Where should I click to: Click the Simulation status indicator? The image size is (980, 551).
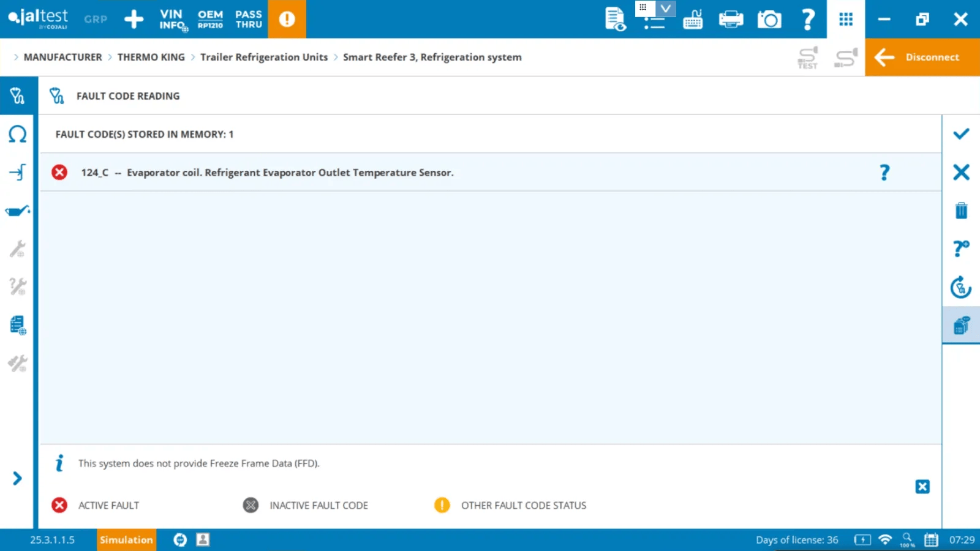126,539
